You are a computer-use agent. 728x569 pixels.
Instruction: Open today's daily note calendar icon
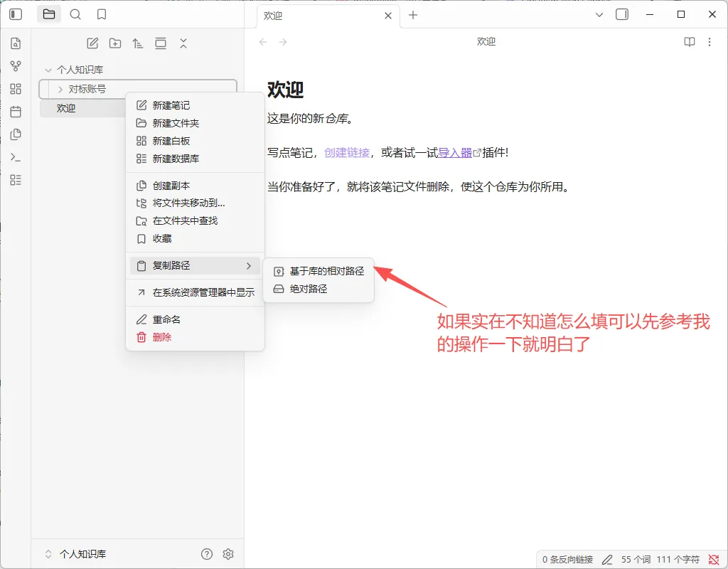[x=16, y=112]
